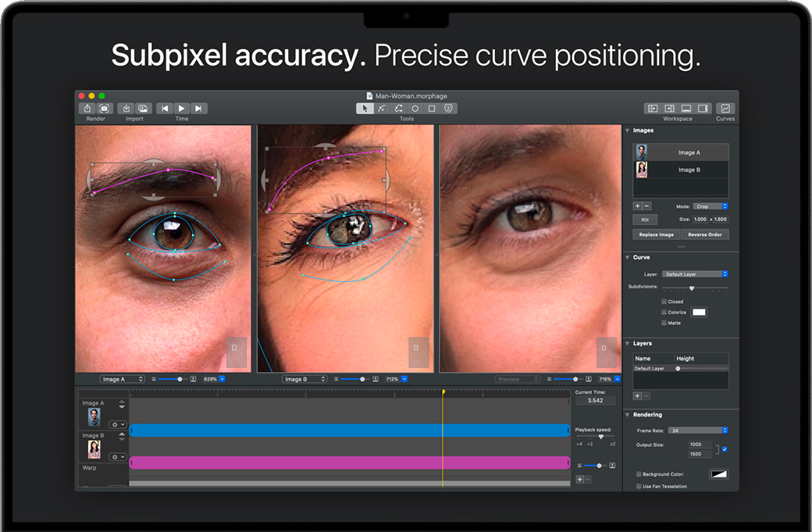Enable the Closed curve checkbox
The height and width of the screenshot is (532, 812).
click(x=664, y=302)
